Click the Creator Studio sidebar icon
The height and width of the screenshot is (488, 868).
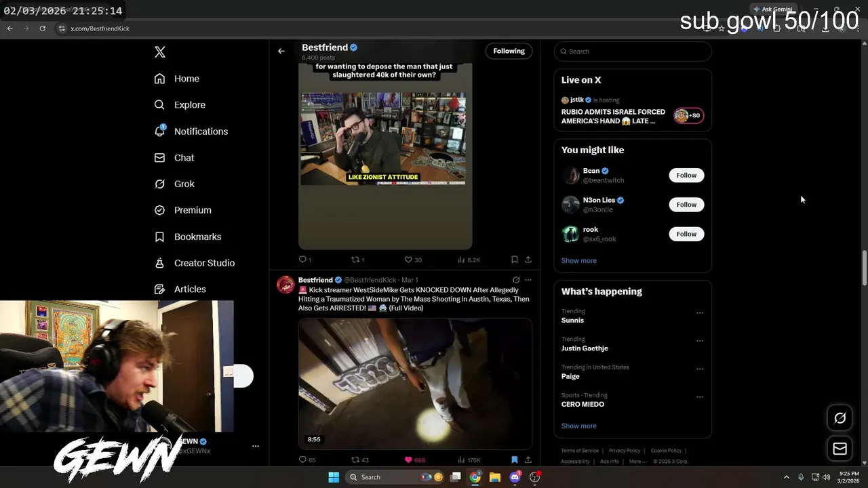159,263
